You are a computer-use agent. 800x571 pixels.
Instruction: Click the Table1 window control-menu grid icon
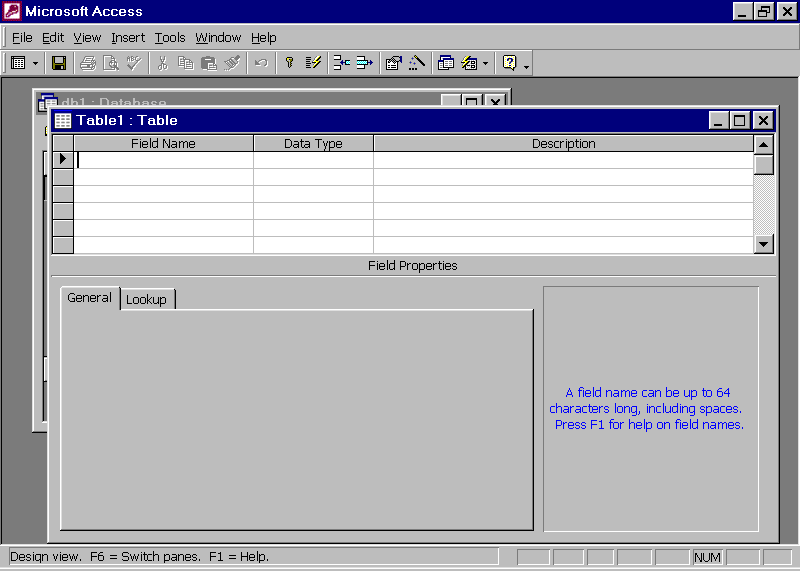click(63, 120)
